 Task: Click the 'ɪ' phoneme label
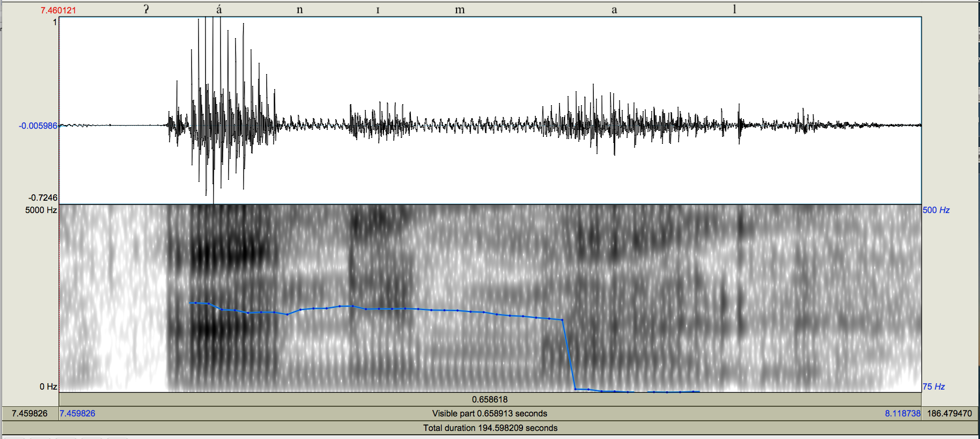tap(378, 10)
